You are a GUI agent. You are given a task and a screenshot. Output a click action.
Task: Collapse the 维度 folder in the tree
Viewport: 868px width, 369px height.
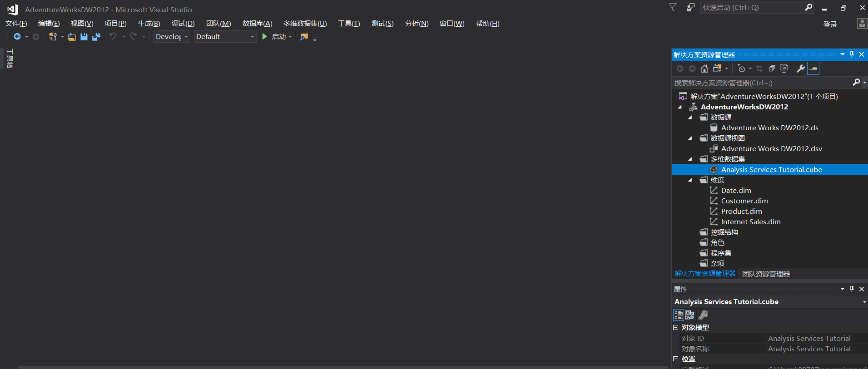(690, 180)
